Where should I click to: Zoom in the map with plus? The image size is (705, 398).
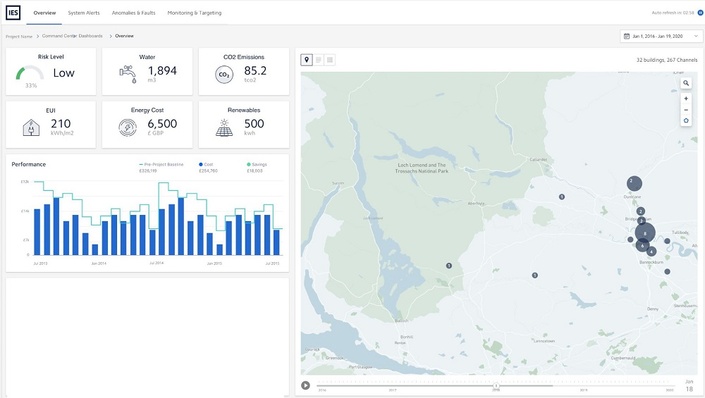[686, 98]
